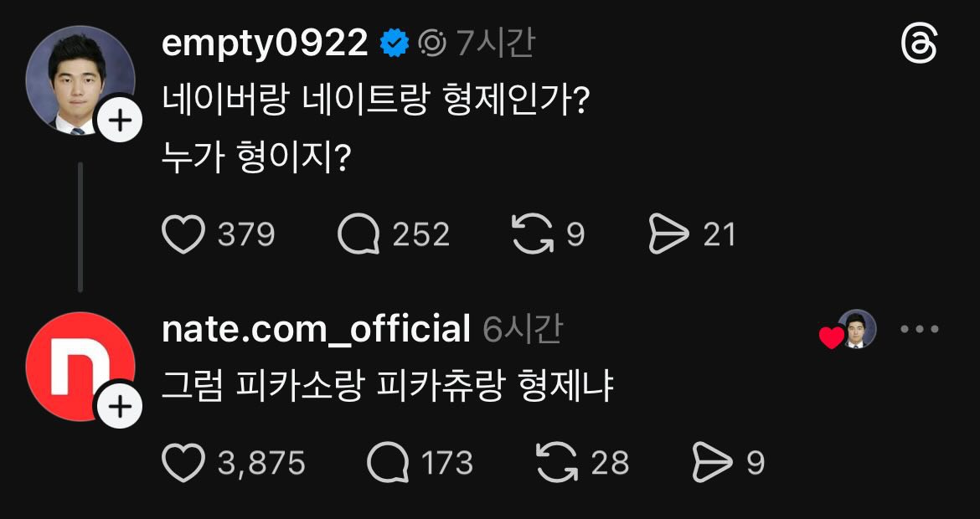Image resolution: width=980 pixels, height=519 pixels.
Task: Repost the nate.com_official reply
Action: click(557, 463)
